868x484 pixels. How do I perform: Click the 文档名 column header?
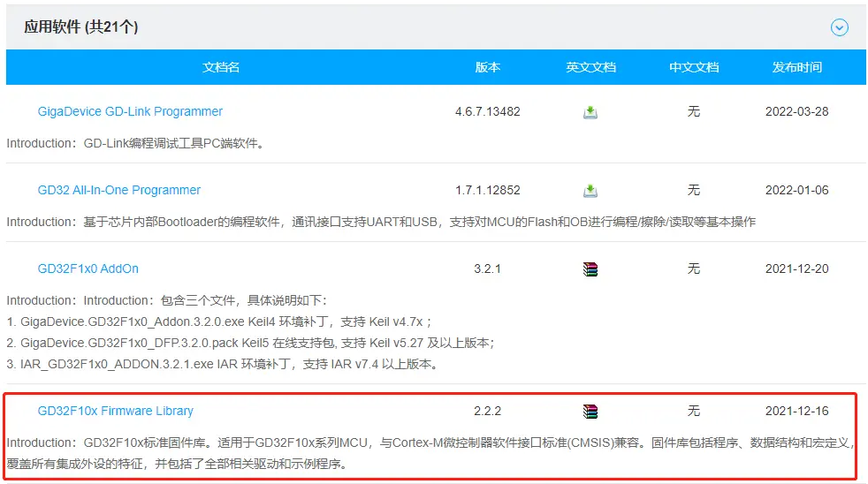[221, 67]
